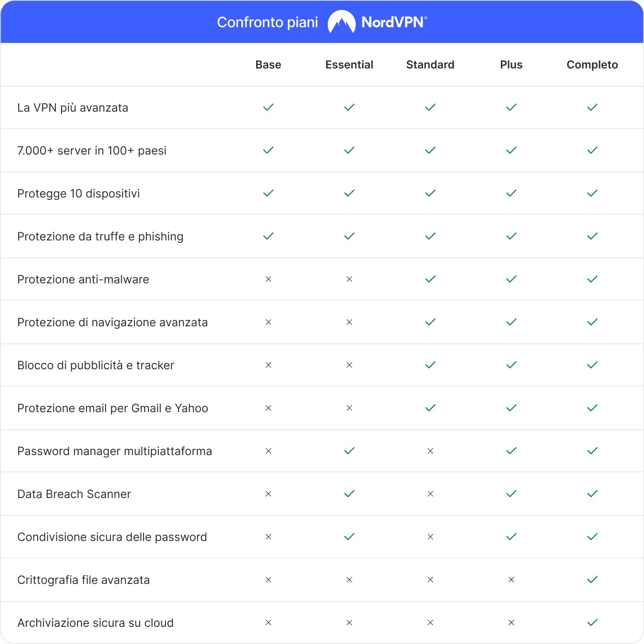Select the Plus plan column header

511,65
